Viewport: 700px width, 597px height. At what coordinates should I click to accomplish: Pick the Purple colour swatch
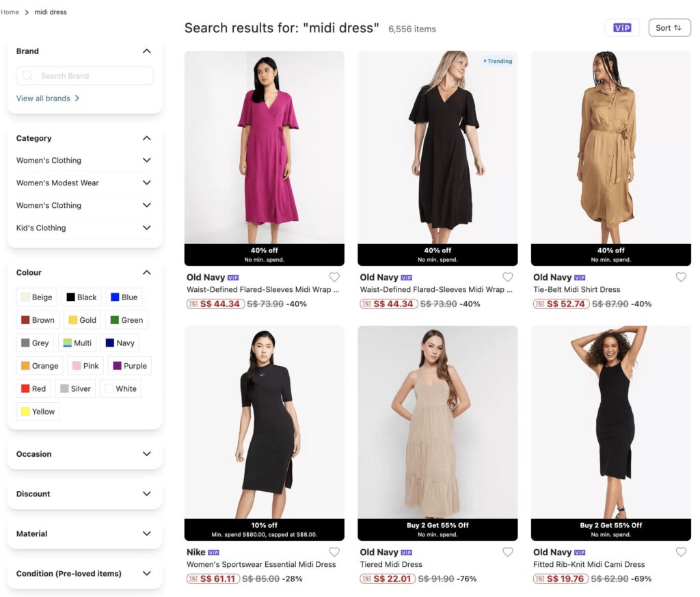(x=129, y=366)
